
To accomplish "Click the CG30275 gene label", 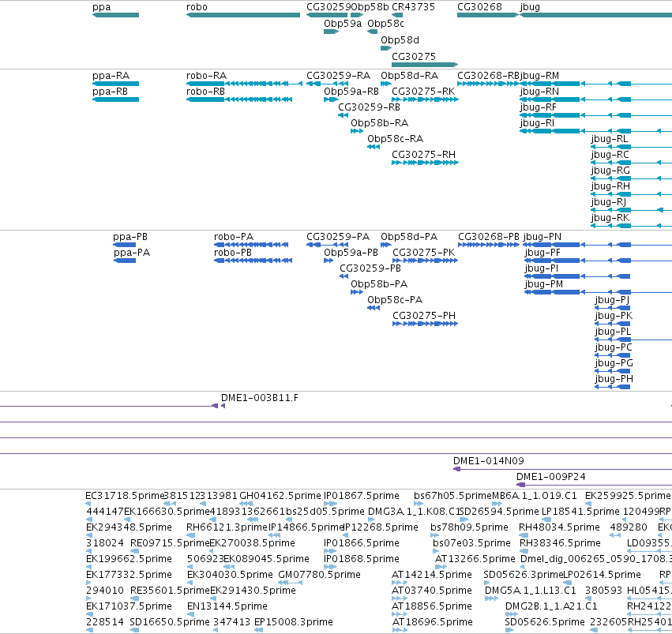I will pos(414,57).
